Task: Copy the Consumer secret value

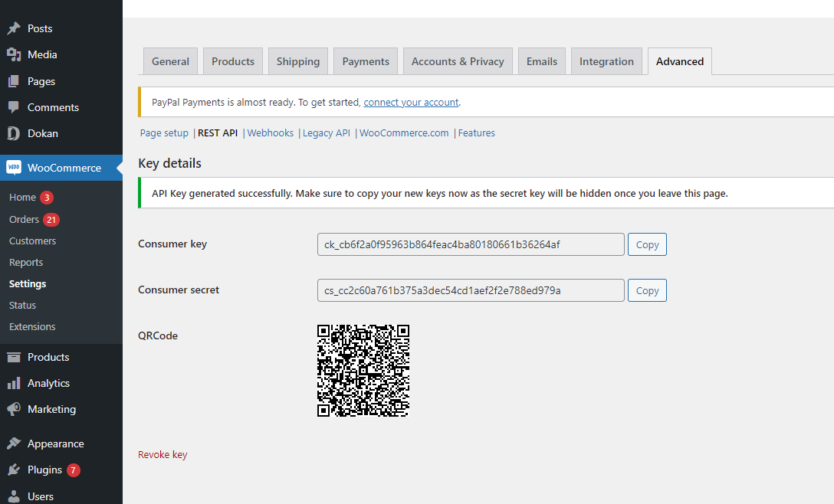Action: (647, 290)
